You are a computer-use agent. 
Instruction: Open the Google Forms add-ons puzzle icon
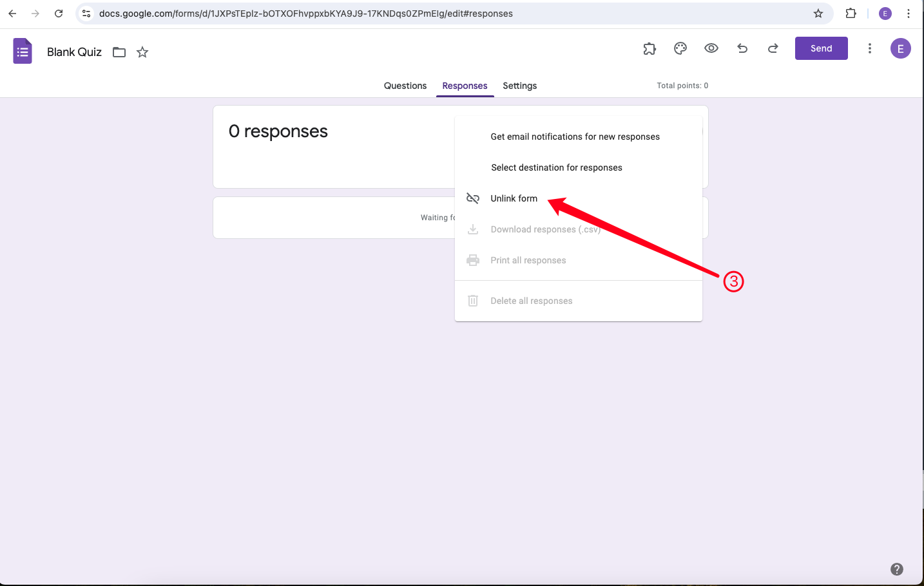[650, 48]
